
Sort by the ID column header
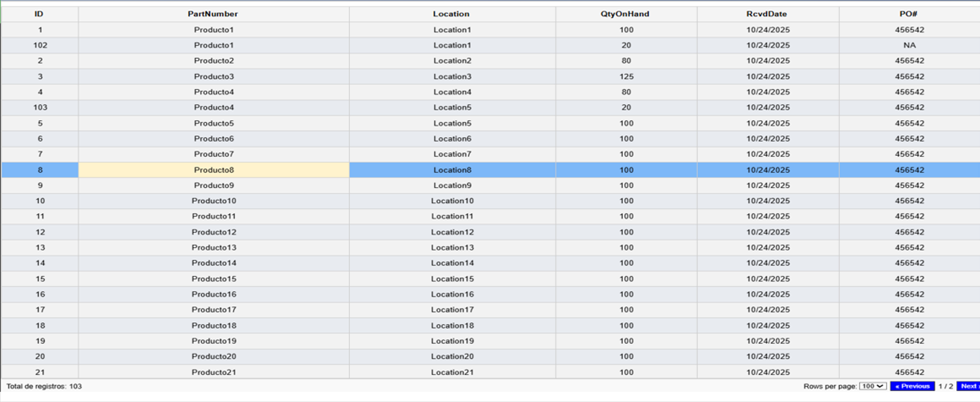click(x=39, y=14)
